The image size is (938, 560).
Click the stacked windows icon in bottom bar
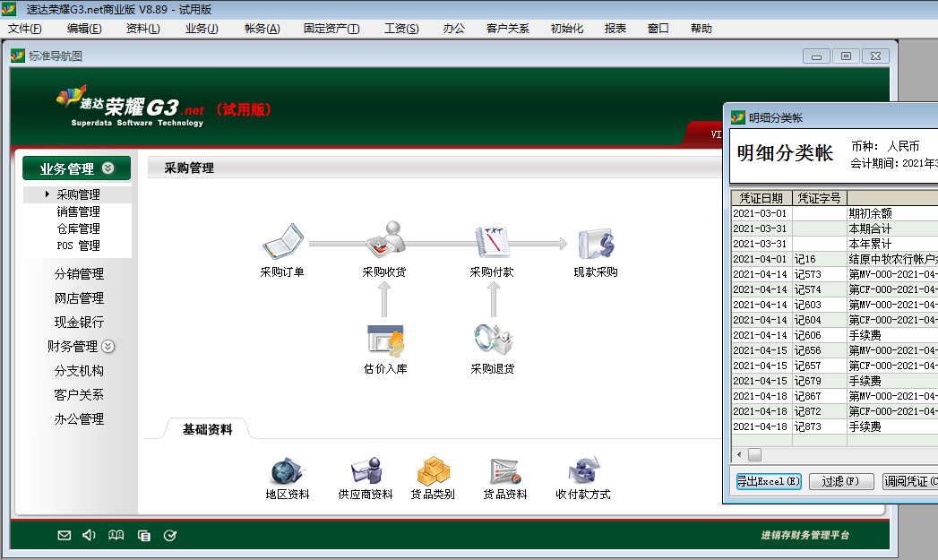[x=144, y=536]
